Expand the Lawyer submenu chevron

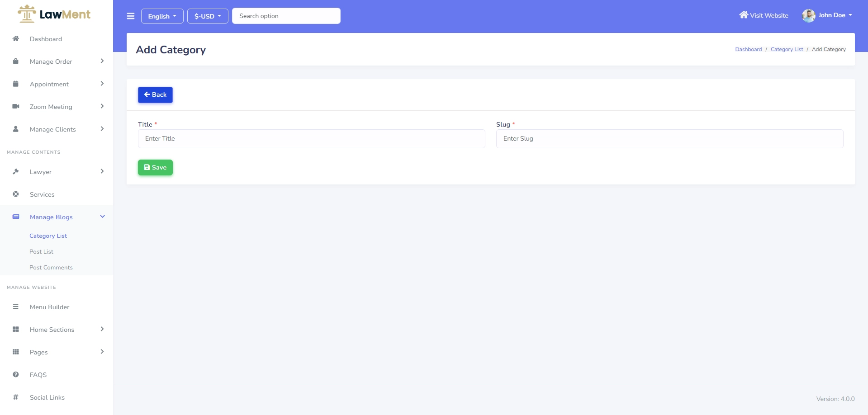tap(102, 171)
